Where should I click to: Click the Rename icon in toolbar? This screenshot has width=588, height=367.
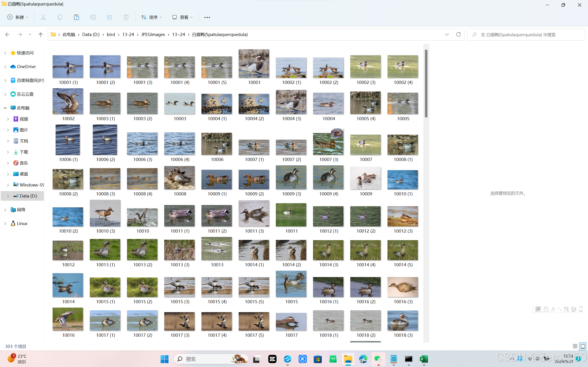[93, 17]
